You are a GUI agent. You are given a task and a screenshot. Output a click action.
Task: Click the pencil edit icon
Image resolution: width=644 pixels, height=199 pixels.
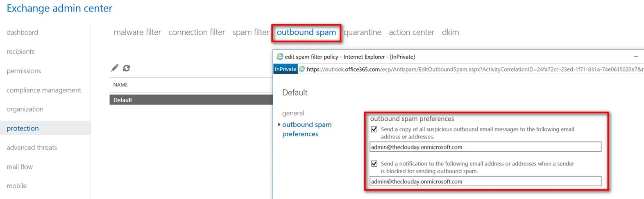tap(115, 68)
